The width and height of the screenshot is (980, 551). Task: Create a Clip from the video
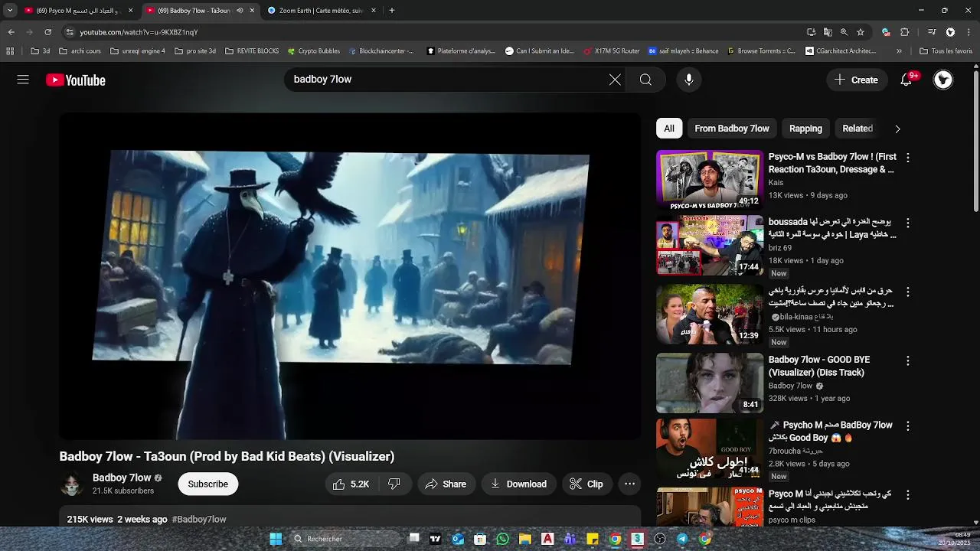pos(586,484)
